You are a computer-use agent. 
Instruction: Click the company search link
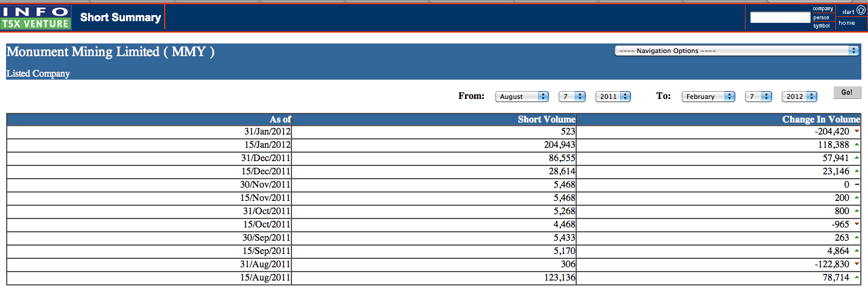823,9
